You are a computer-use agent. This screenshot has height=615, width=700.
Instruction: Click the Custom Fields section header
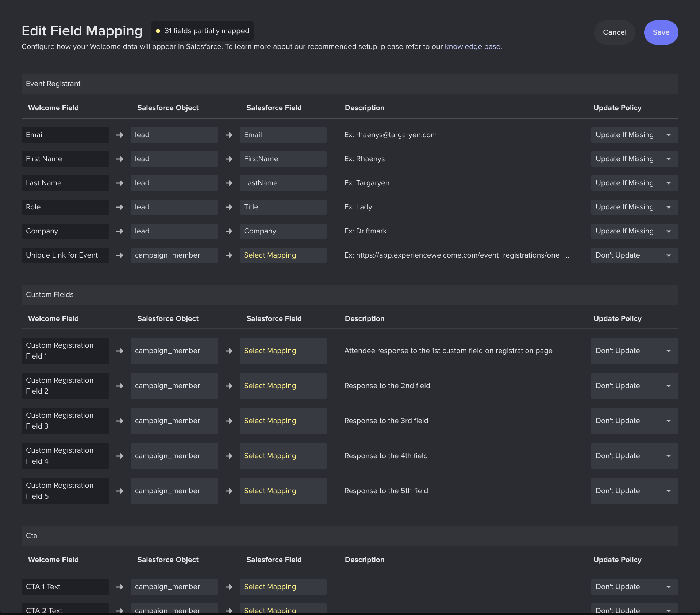[x=350, y=295]
